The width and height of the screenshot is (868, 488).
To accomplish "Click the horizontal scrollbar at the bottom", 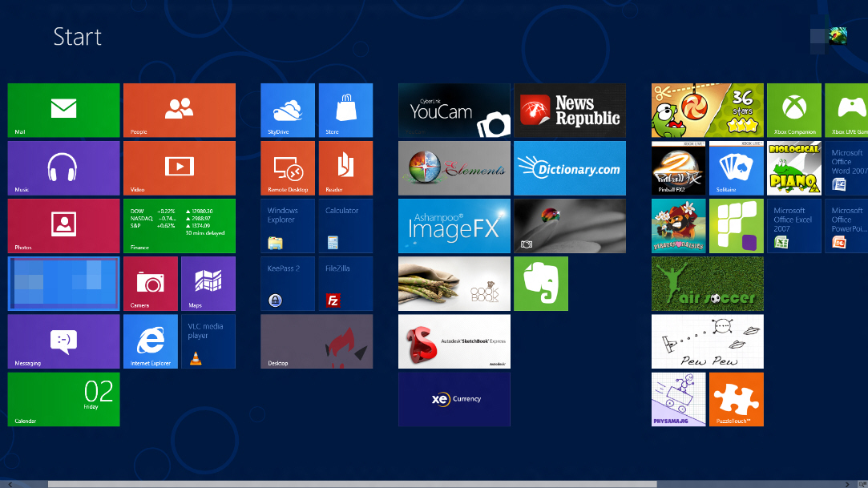I will tap(353, 484).
